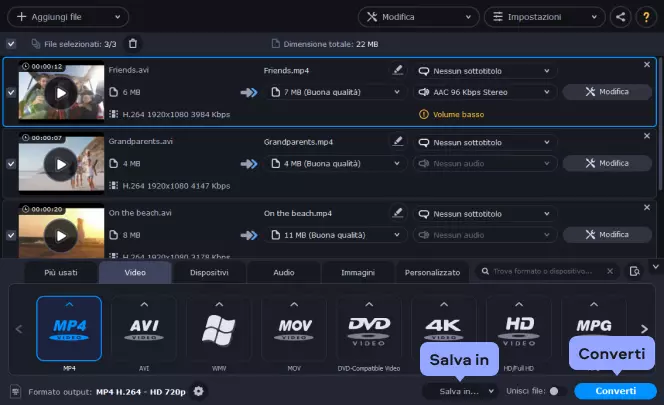Image resolution: width=664 pixels, height=405 pixels.
Task: Click Modifica button for Grandparents.avi
Action: (607, 164)
